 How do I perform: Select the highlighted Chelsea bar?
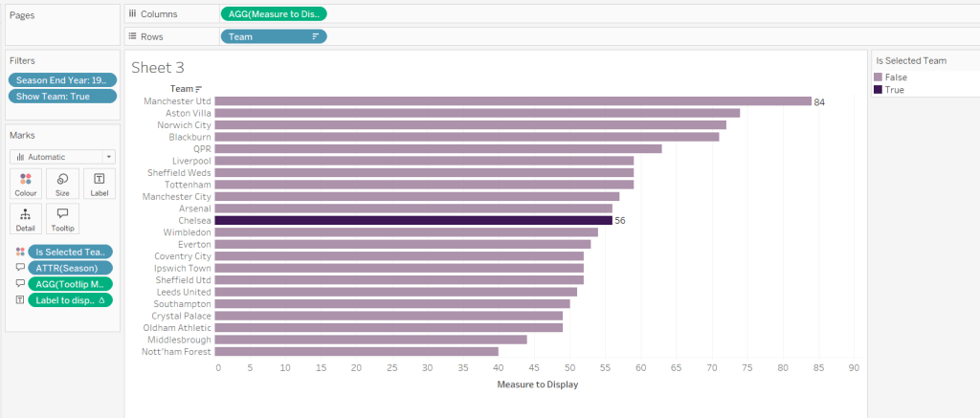coord(412,220)
